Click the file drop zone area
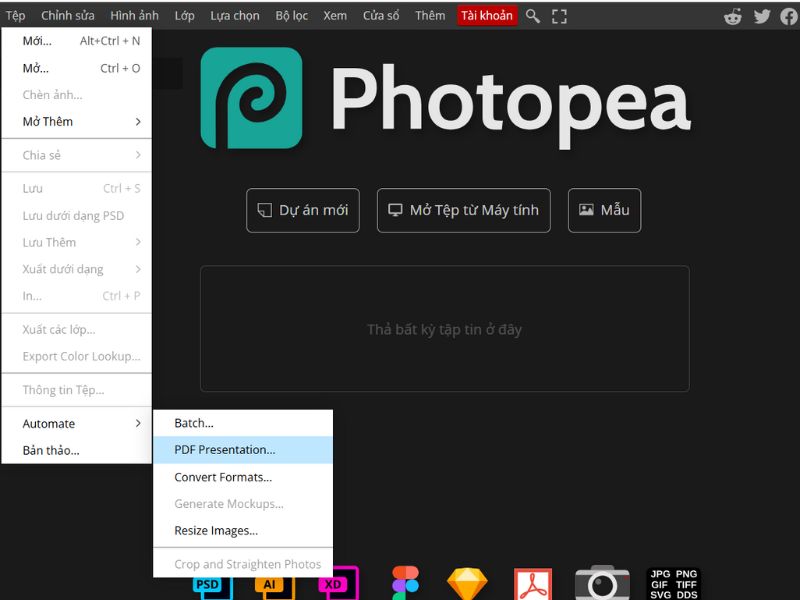This screenshot has height=600, width=800. pyautogui.click(x=444, y=329)
